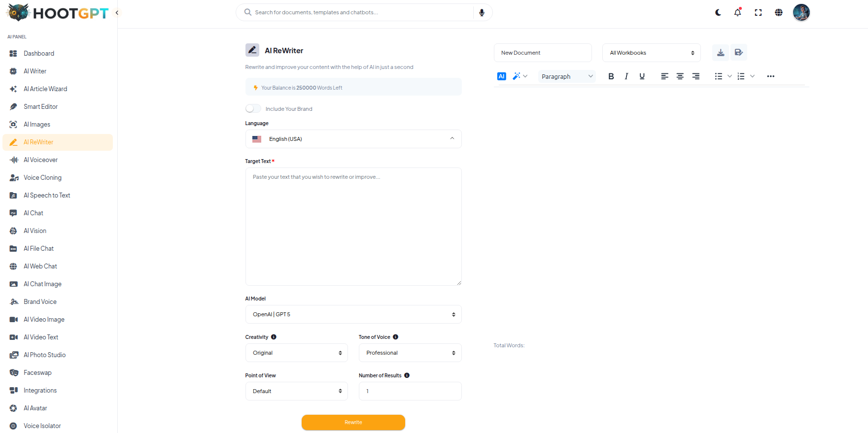Click the Voice Isolator sidebar icon
Image resolution: width=868 pixels, height=433 pixels.
point(14,426)
